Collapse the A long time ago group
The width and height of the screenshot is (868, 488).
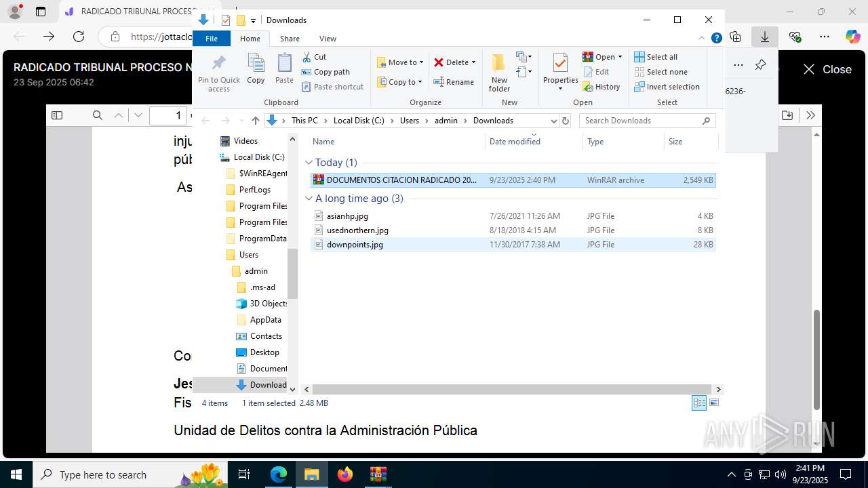[x=309, y=199]
